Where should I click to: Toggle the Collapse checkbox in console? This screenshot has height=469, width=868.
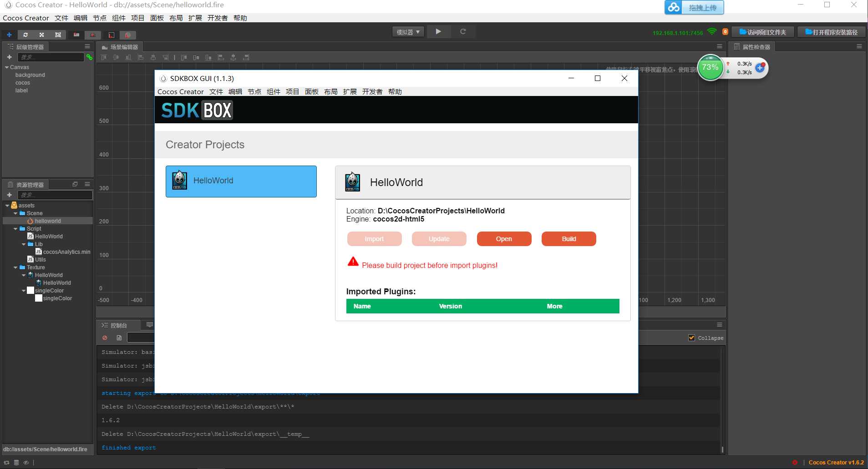click(x=692, y=338)
